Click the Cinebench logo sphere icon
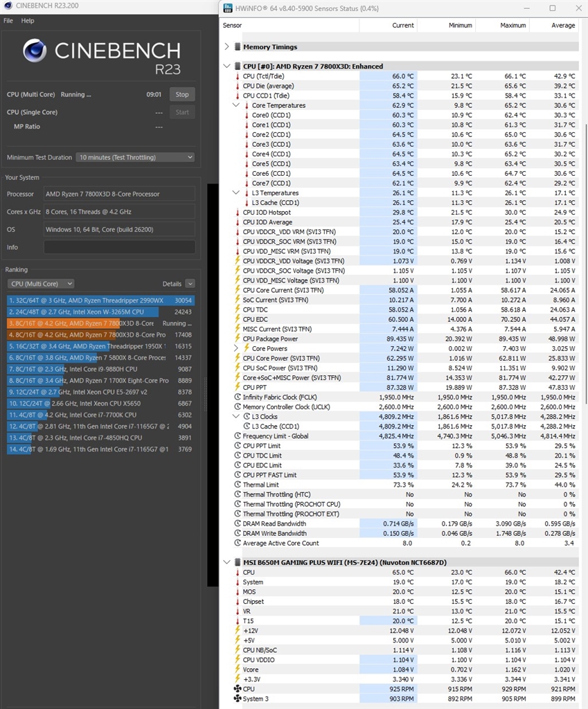588x709 pixels. [35, 50]
